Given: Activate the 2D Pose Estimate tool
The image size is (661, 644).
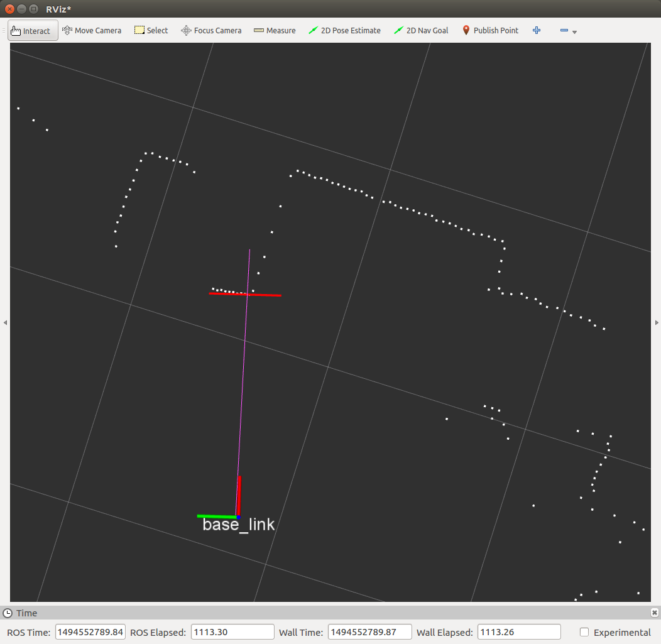Looking at the screenshot, I should 344,30.
